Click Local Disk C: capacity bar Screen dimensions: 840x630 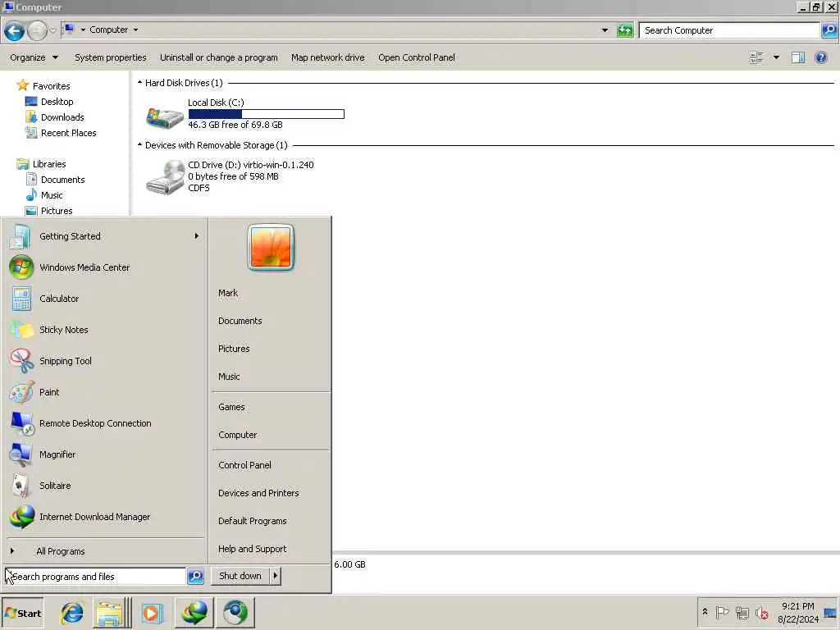pyautogui.click(x=267, y=113)
